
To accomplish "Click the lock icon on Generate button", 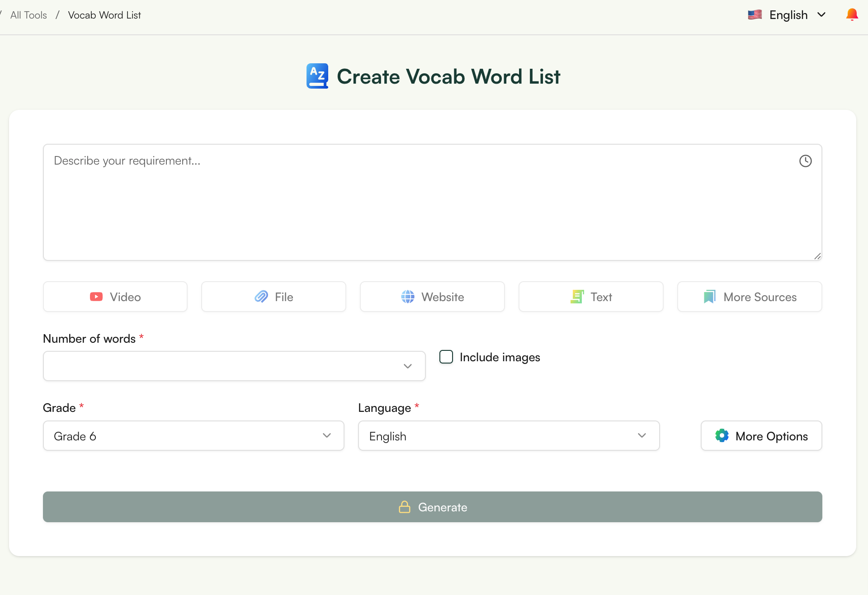I will point(405,507).
